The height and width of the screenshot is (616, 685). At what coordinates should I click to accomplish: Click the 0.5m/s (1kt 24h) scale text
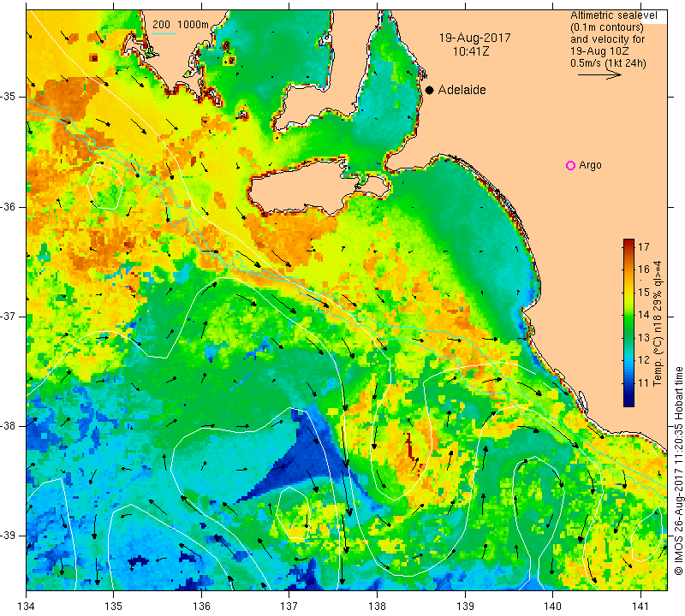coord(608,62)
